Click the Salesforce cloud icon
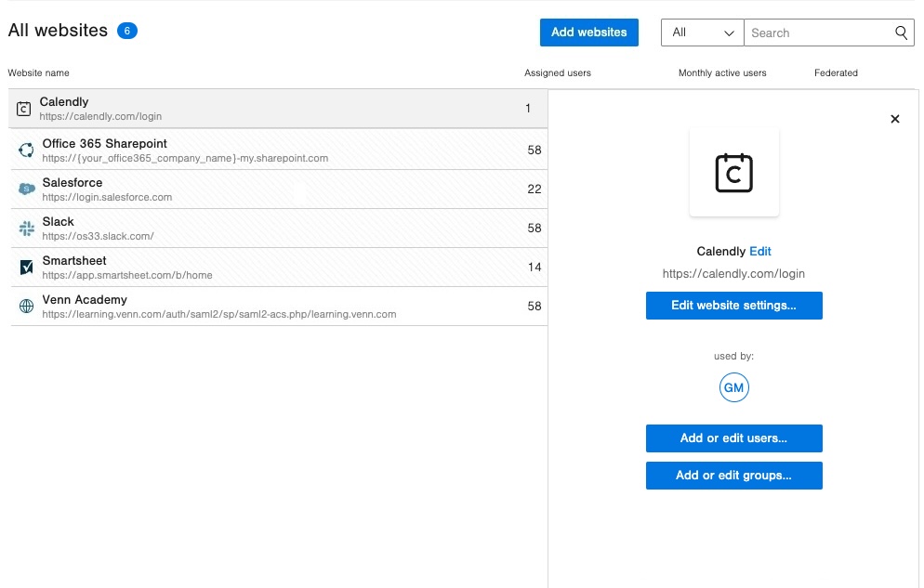Screen dimensions: 924x588 [27, 189]
